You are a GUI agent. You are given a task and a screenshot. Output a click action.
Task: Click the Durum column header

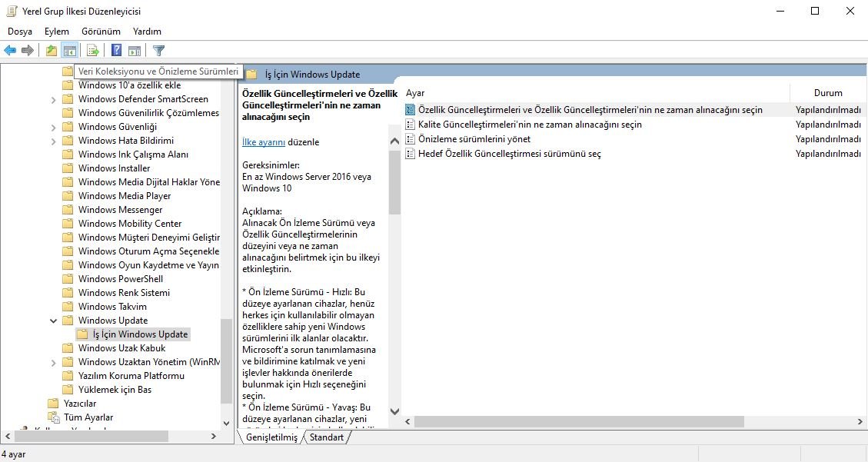pyautogui.click(x=828, y=93)
